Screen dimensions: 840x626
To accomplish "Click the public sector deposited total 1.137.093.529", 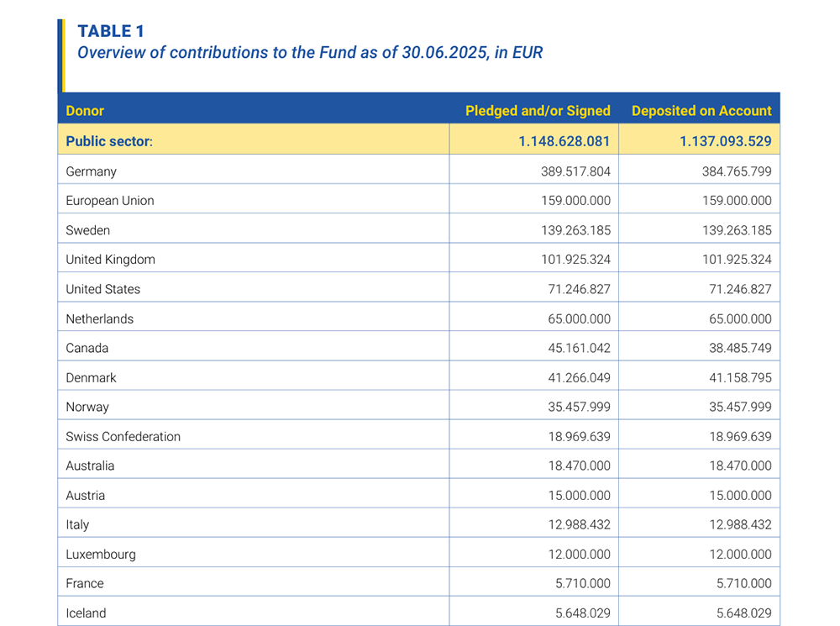I will (725, 141).
